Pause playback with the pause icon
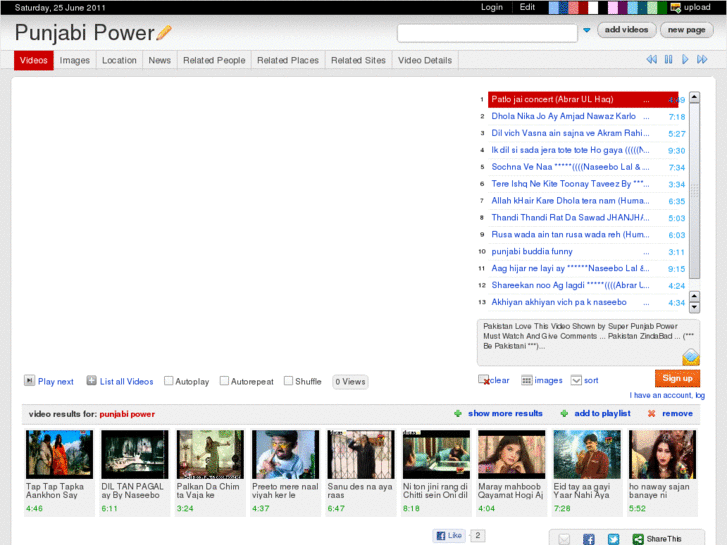Image resolution: width=727 pixels, height=545 pixels. click(668, 59)
